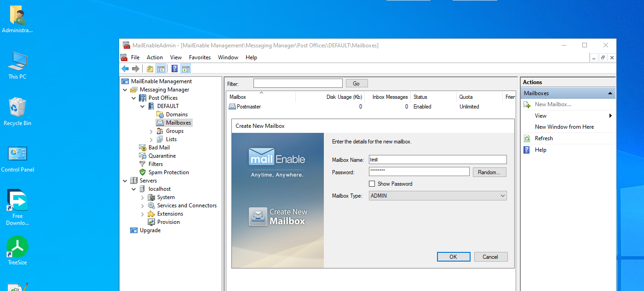The height and width of the screenshot is (291, 644).
Task: Click the Up One Level toolbar icon
Action: point(150,69)
